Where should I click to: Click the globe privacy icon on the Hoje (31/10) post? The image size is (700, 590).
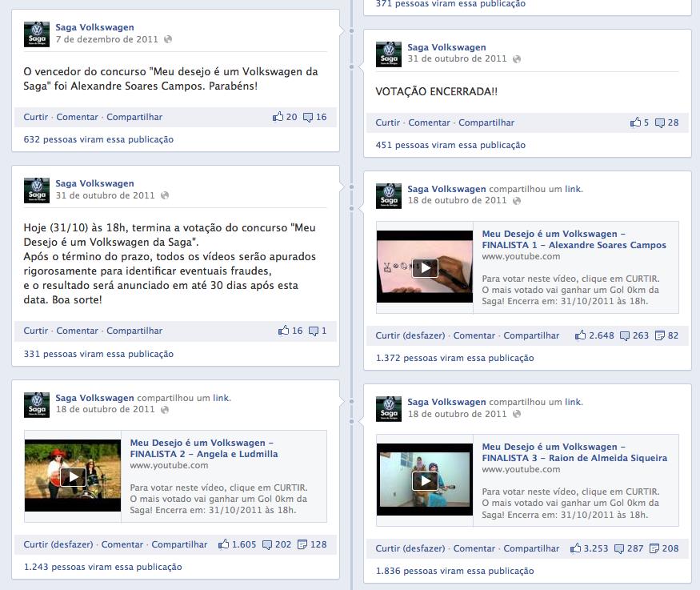pyautogui.click(x=165, y=195)
